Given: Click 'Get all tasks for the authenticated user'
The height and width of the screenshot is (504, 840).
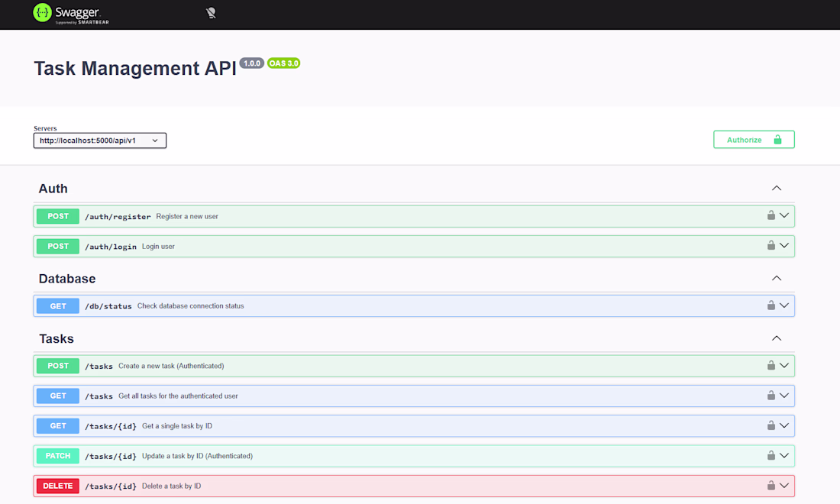Looking at the screenshot, I should [179, 396].
